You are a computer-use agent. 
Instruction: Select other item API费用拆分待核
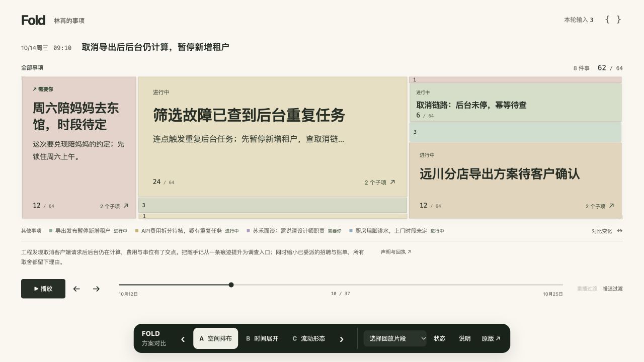[x=187, y=231]
